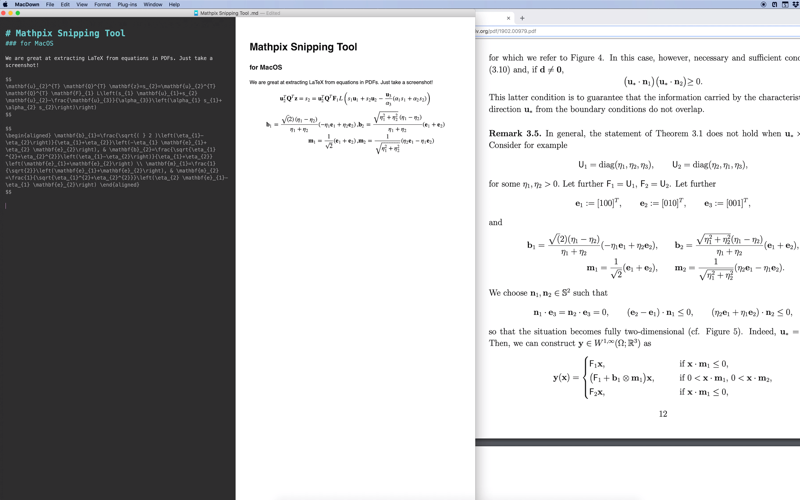Viewport: 800px width, 500px height.
Task: Open the Apple menu
Action: 5,4
